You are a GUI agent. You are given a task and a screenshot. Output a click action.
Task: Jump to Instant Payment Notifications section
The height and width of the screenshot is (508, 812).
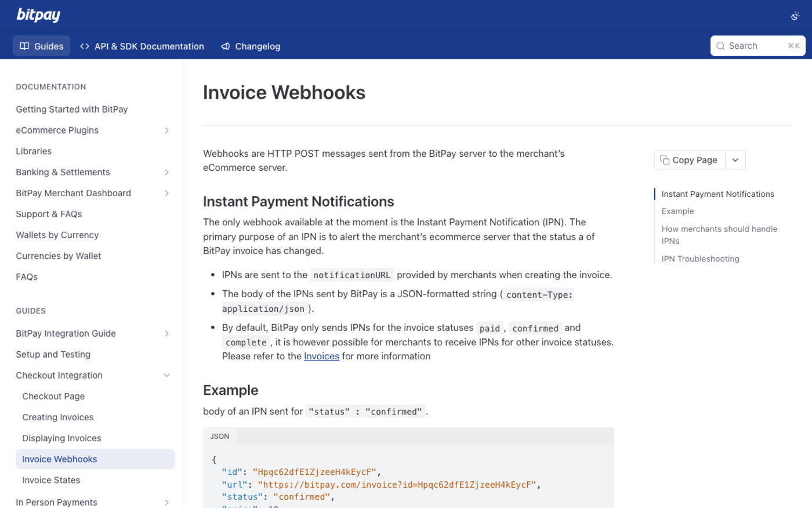(x=717, y=194)
